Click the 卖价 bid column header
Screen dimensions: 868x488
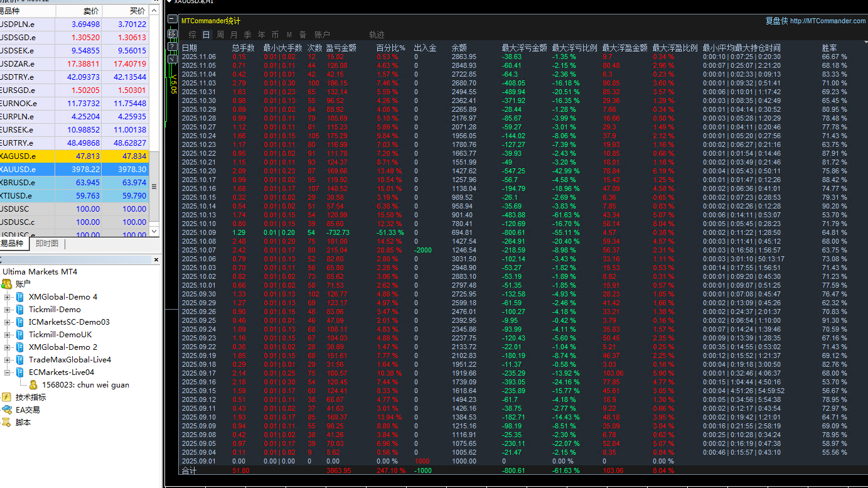coord(78,11)
